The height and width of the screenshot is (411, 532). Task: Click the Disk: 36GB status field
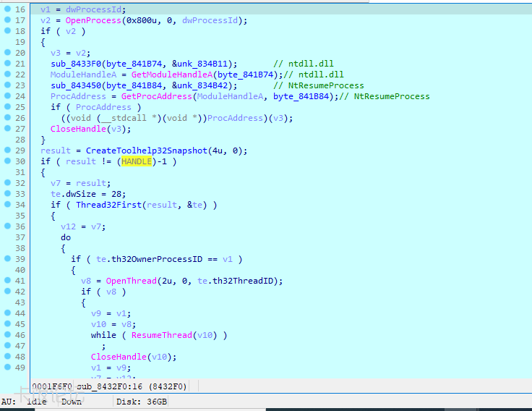coord(142,402)
